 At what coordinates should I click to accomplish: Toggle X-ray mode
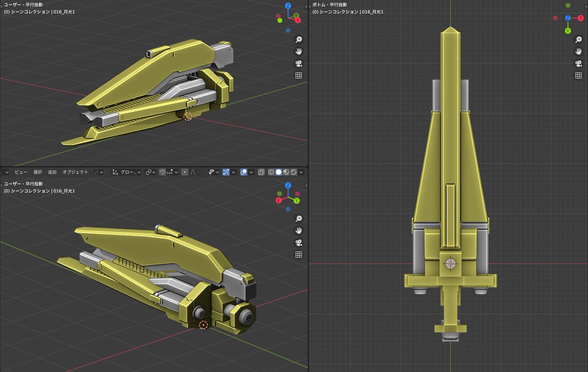(x=261, y=172)
